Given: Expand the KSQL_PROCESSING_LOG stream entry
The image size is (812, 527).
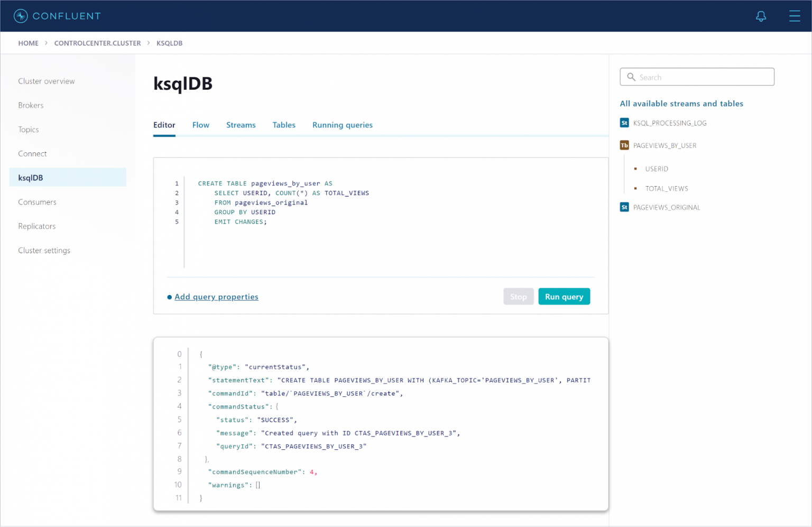Looking at the screenshot, I should tap(670, 123).
